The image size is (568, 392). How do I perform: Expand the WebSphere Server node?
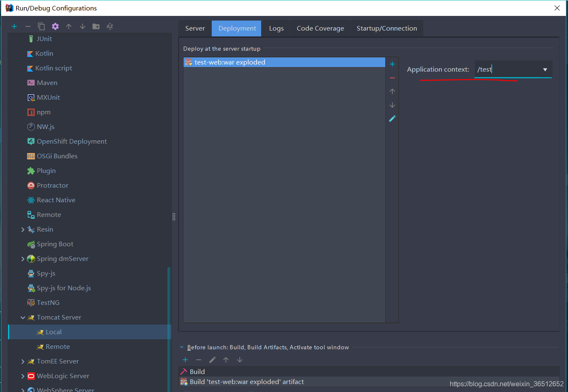(23, 390)
